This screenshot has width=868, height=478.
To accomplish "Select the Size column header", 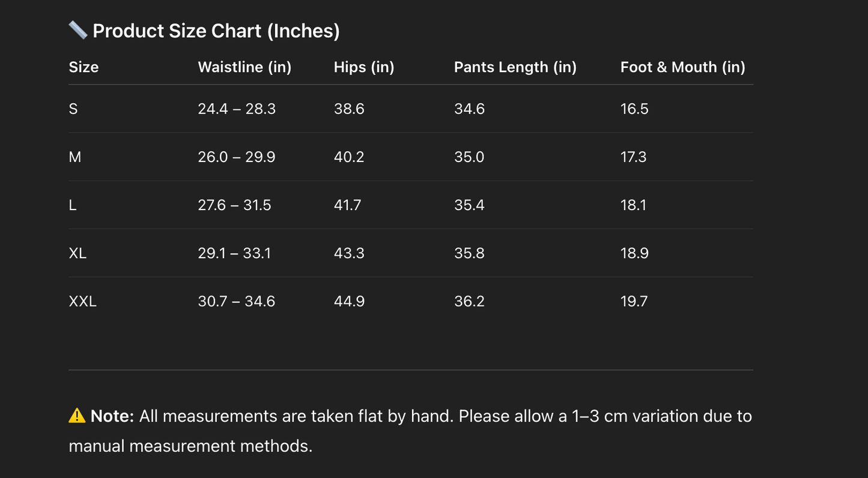I will coord(83,67).
